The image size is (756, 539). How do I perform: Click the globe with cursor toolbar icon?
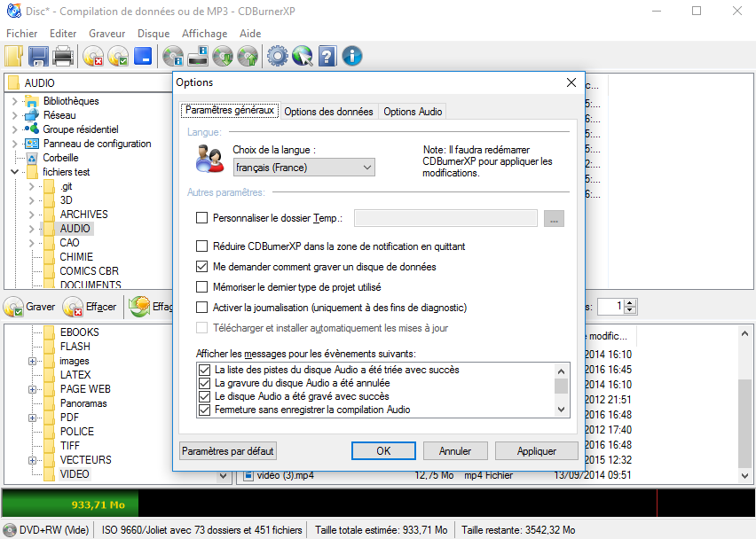click(303, 56)
